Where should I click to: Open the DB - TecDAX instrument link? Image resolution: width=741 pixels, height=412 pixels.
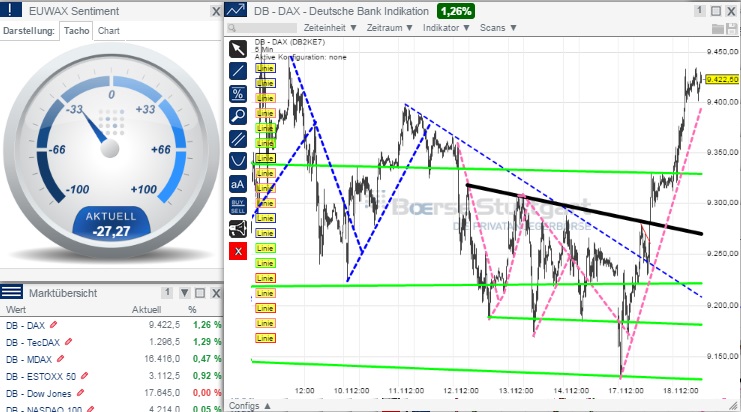[x=33, y=343]
